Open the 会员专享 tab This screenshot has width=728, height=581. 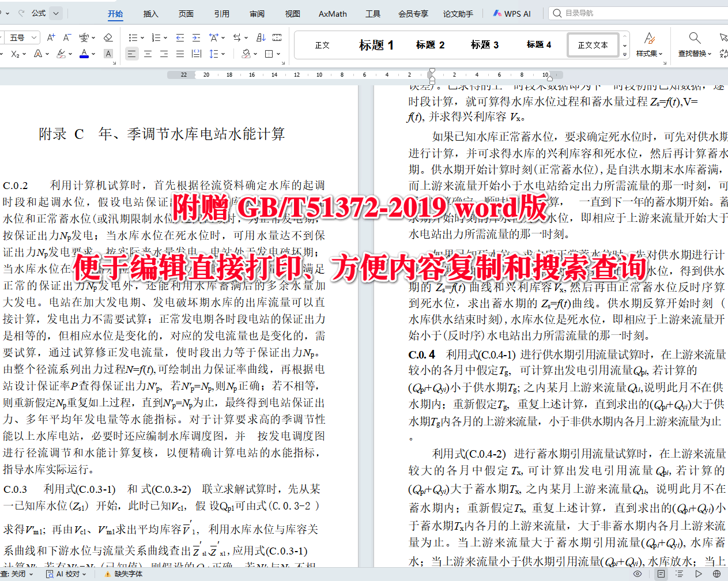[413, 14]
